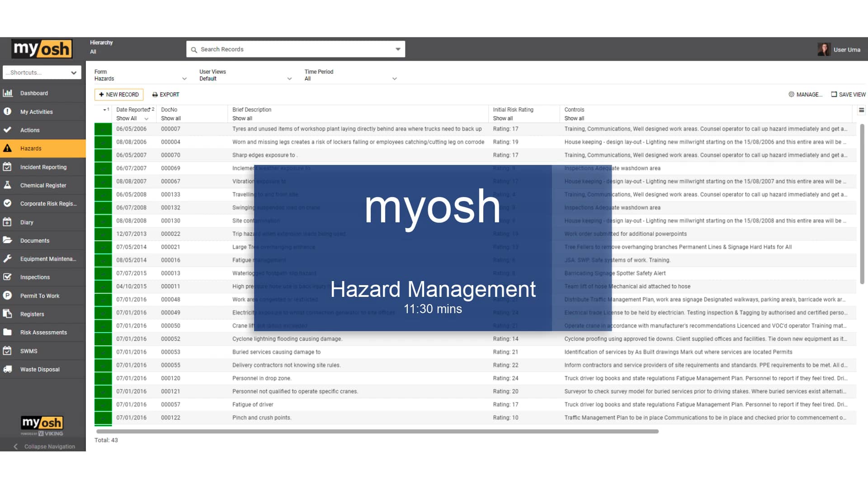Open the Time Period dropdown
This screenshot has width=868, height=488.
(x=350, y=78)
